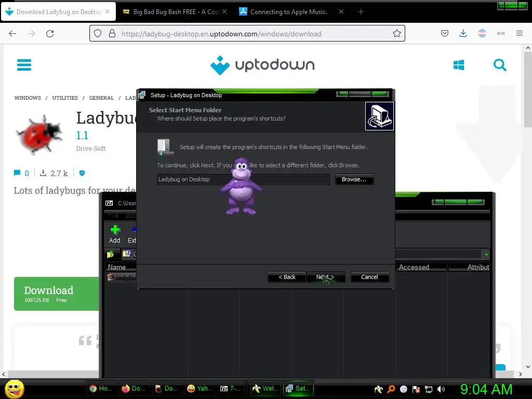
Task: Reload the current page
Action: (x=50, y=34)
